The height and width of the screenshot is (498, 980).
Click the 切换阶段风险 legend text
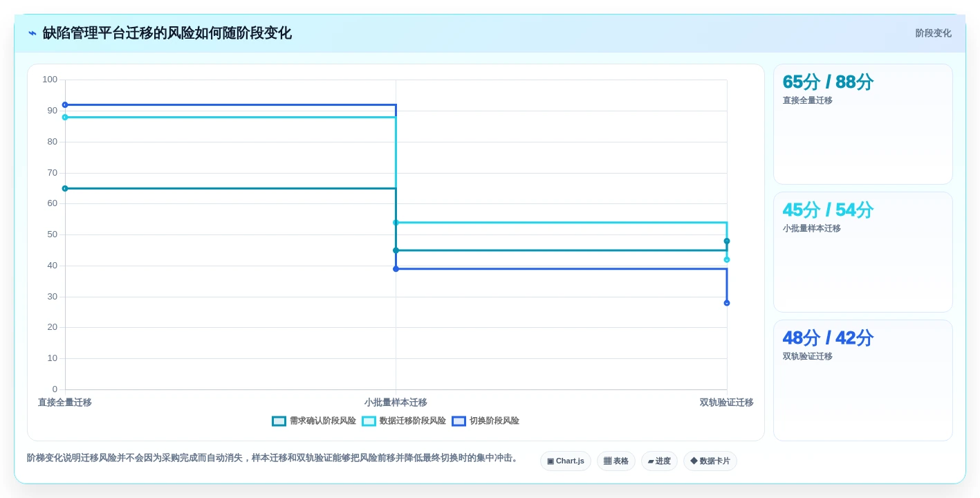click(x=494, y=421)
